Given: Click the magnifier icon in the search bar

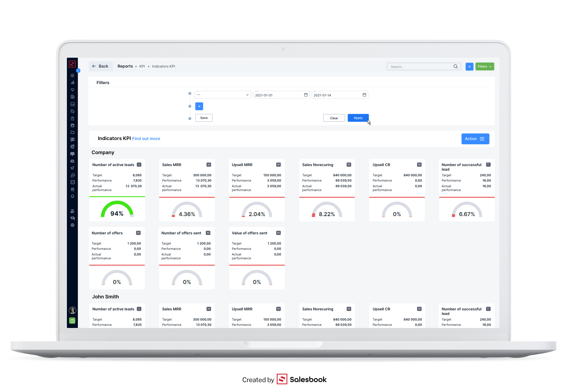Looking at the screenshot, I should (455, 66).
